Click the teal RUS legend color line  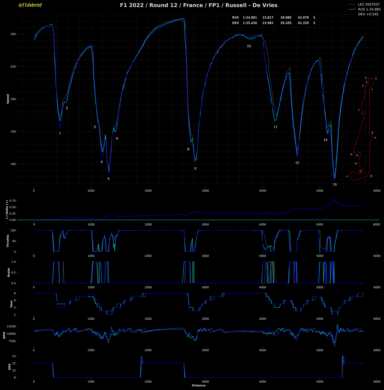tap(352, 9)
